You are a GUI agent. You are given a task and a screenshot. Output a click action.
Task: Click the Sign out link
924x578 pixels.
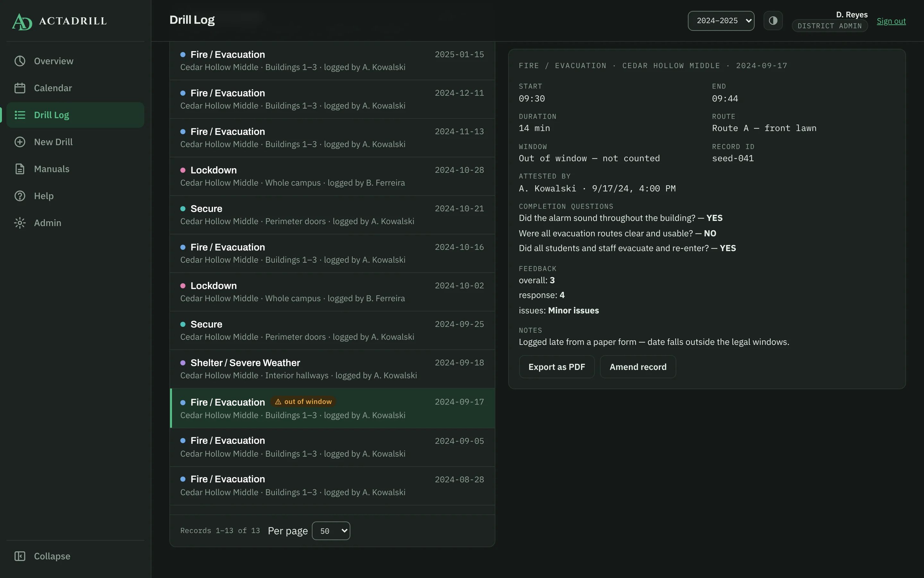(x=891, y=21)
